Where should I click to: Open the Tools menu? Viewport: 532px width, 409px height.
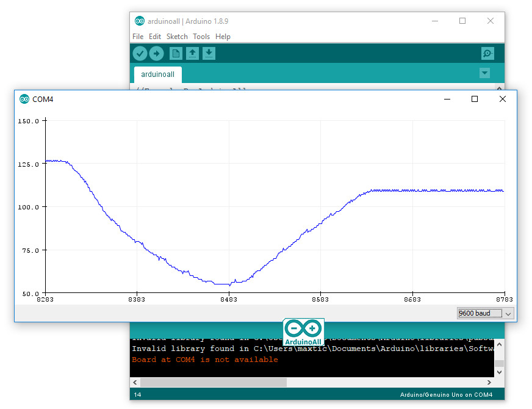201,36
